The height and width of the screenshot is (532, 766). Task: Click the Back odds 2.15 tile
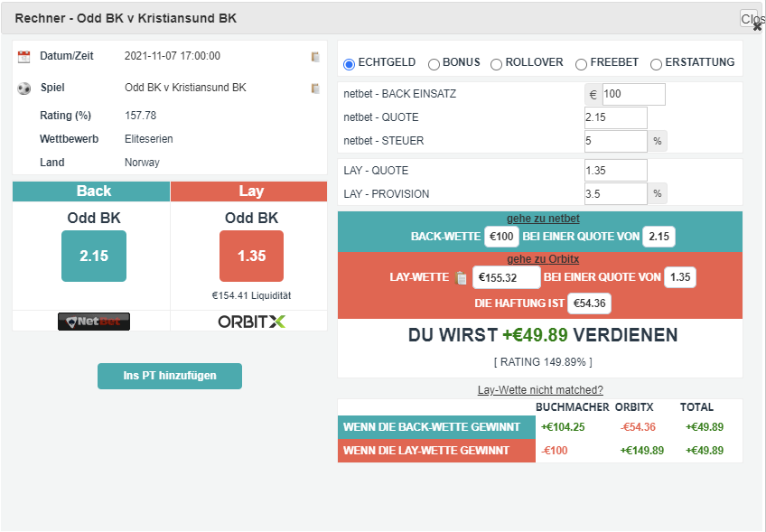(x=94, y=256)
